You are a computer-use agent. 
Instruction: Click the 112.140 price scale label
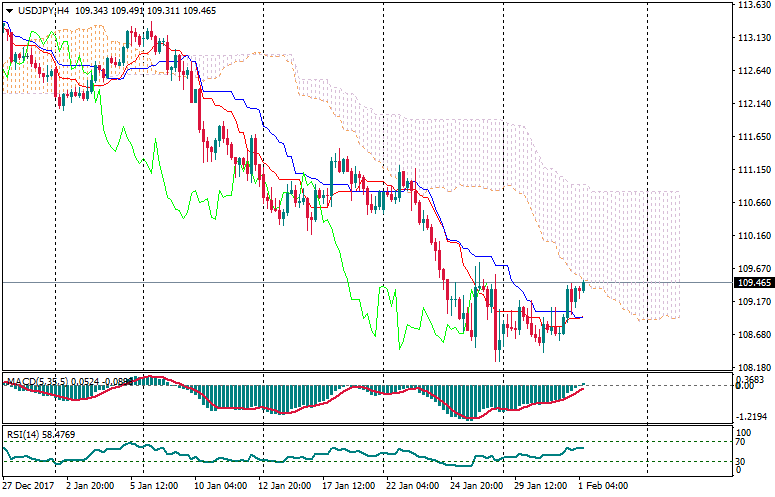pyautogui.click(x=751, y=104)
